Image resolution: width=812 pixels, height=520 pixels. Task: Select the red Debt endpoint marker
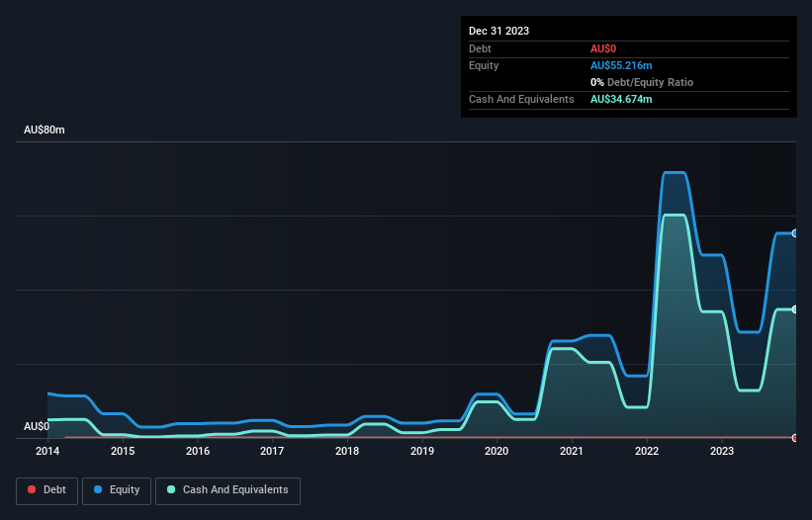795,438
